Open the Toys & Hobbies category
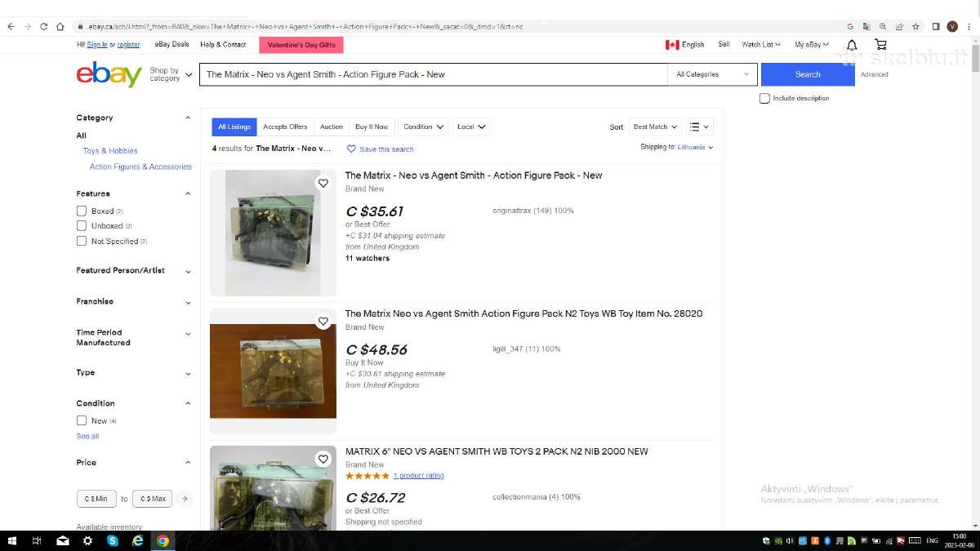This screenshot has height=551, width=980. click(110, 151)
